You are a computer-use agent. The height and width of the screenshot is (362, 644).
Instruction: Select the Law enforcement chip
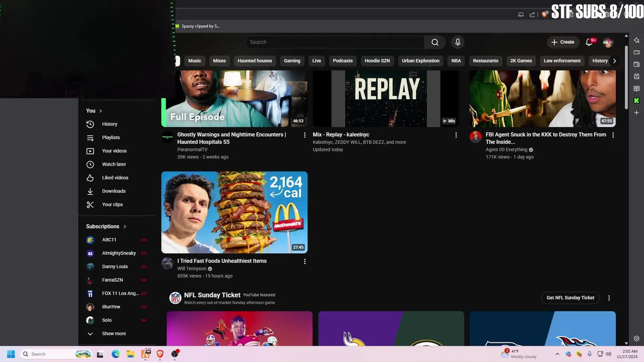coord(562,61)
